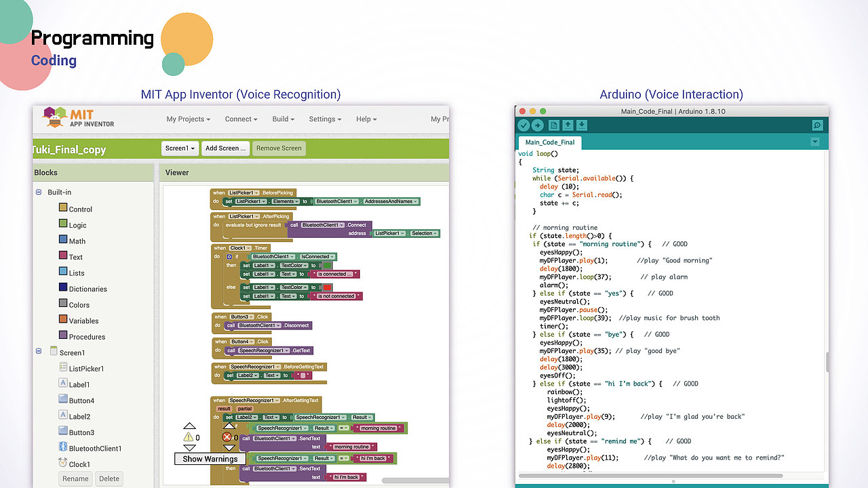Select the Dictionaries blocks category
868x488 pixels.
click(x=83, y=289)
